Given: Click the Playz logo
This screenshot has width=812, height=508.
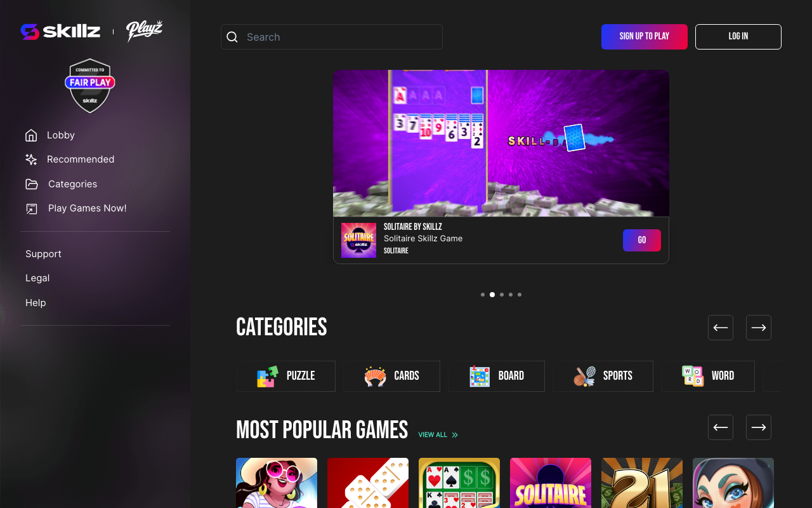Looking at the screenshot, I should [x=145, y=31].
